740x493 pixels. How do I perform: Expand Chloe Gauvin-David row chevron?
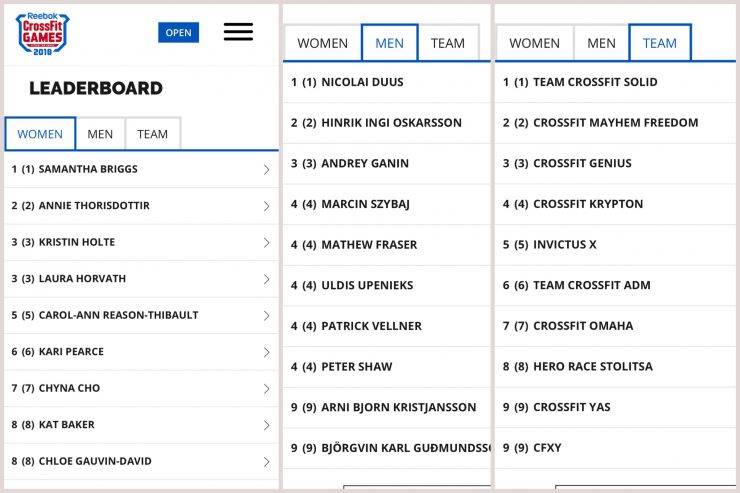coord(267,462)
